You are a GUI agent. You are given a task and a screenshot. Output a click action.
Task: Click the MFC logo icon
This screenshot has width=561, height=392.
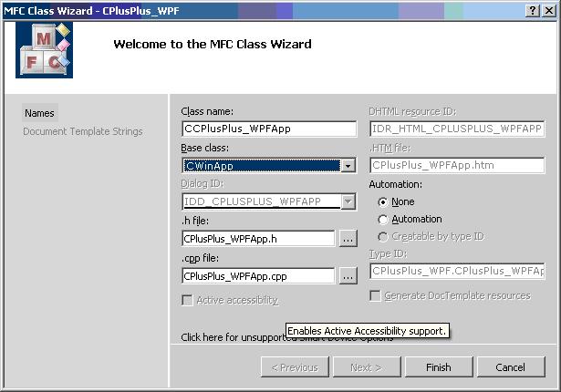pyautogui.click(x=44, y=50)
